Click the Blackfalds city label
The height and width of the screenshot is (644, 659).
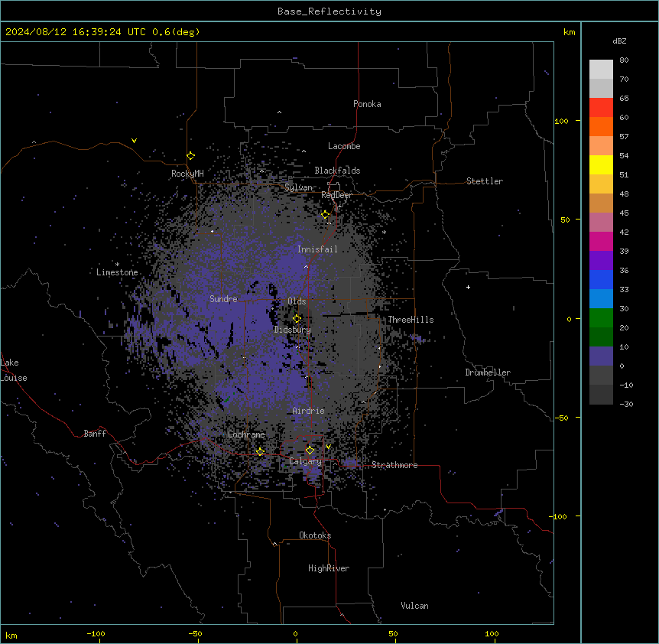tap(337, 171)
